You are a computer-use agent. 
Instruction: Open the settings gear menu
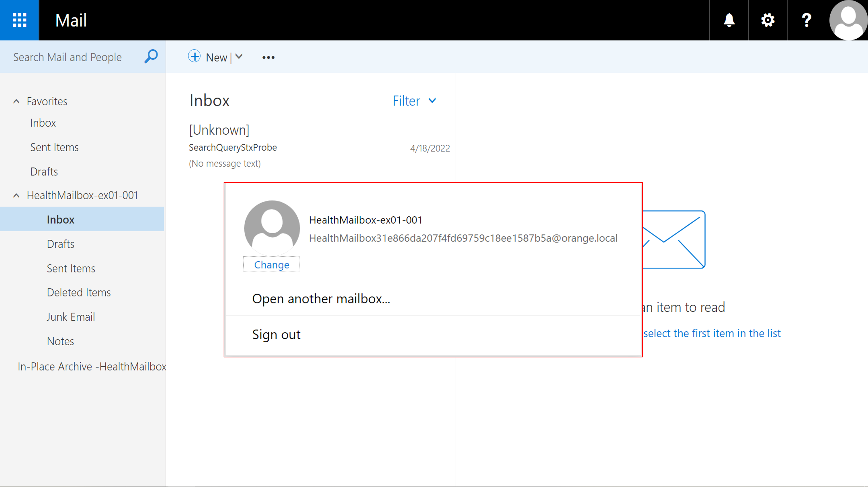[768, 20]
